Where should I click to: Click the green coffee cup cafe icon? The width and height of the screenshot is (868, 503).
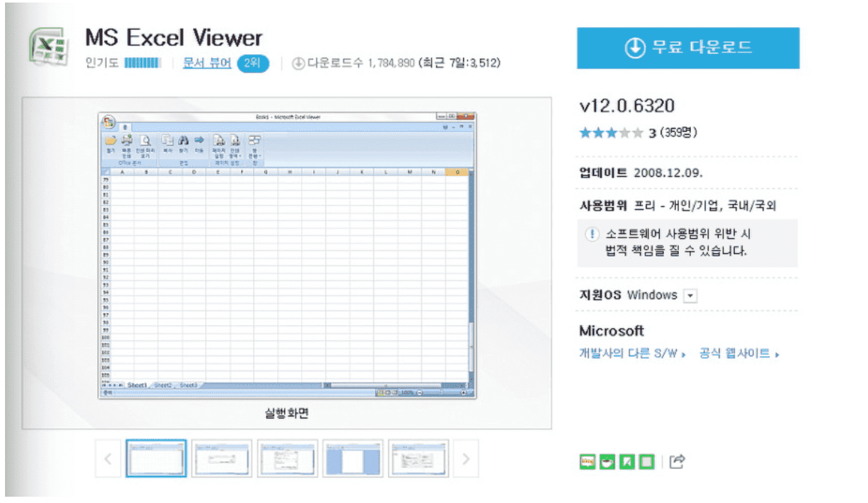pos(607,462)
